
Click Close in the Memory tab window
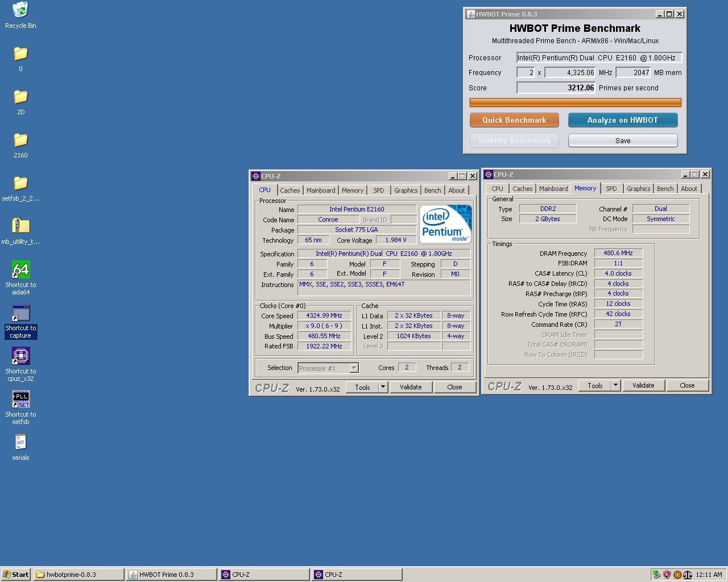[687, 385]
